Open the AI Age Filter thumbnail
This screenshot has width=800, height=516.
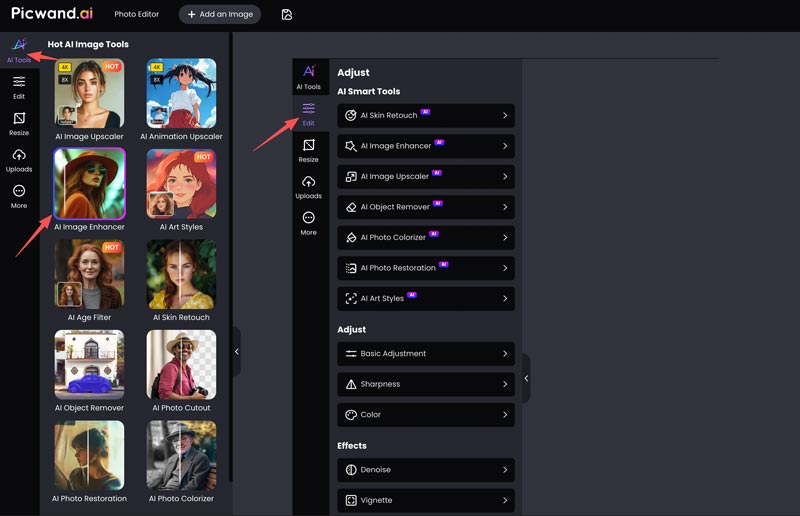pyautogui.click(x=89, y=274)
